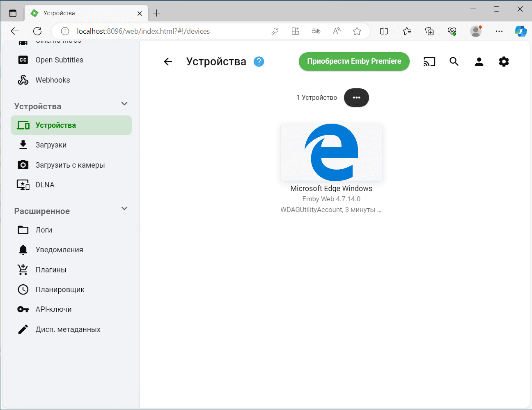The image size is (532, 410).
Task: Open Загрузить с камеры page
Action: pyautogui.click(x=71, y=165)
